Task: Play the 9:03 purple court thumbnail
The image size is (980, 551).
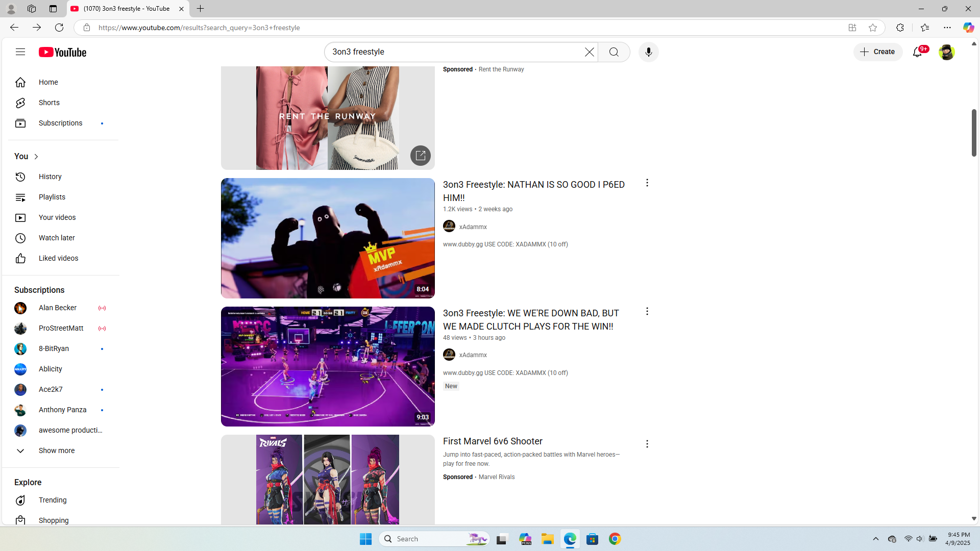Action: (x=328, y=366)
